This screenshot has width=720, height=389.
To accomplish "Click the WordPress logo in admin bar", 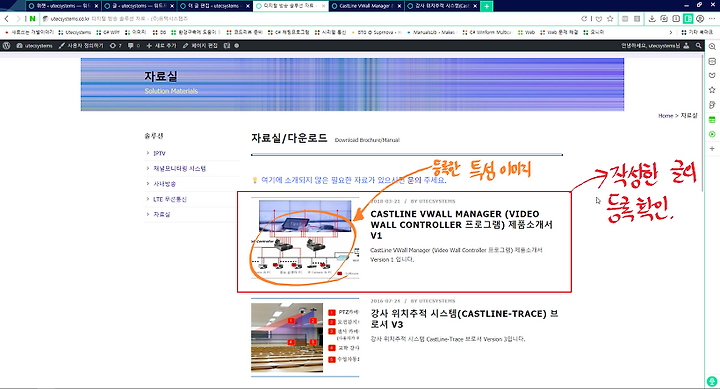I will tap(6, 45).
